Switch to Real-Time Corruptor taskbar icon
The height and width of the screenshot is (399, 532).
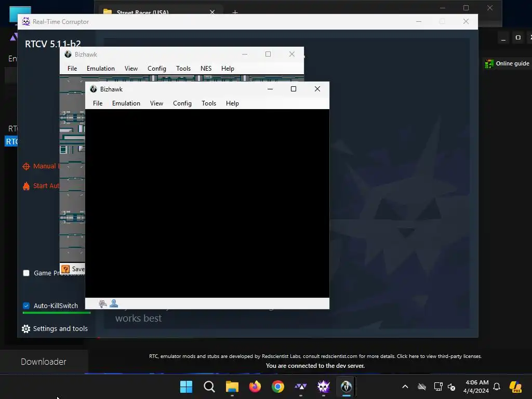coord(323,387)
